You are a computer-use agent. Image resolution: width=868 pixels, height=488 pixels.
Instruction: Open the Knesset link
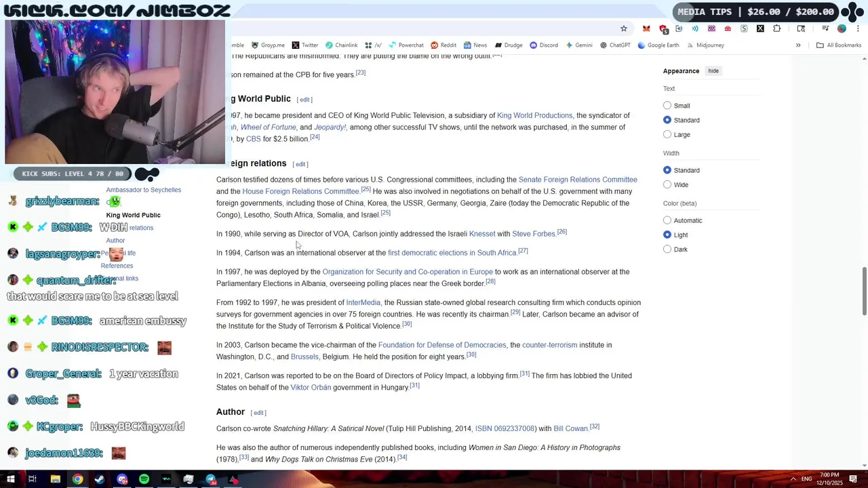(482, 234)
